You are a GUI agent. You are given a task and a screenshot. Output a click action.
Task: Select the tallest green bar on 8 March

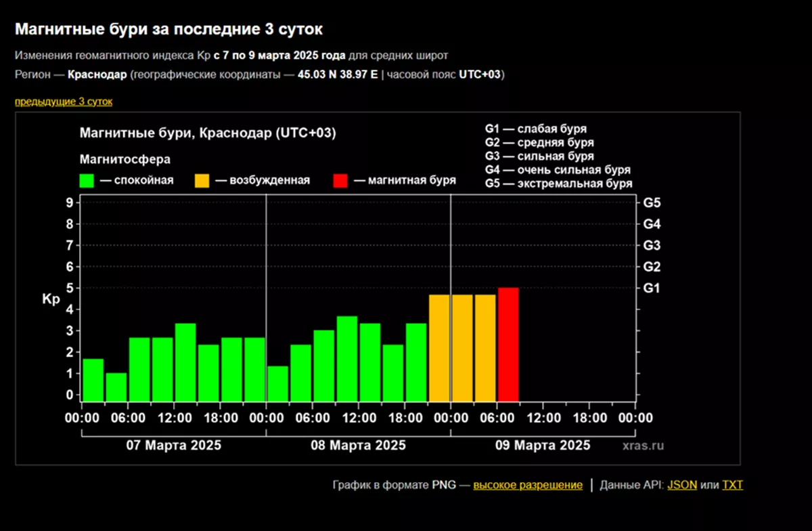point(347,358)
